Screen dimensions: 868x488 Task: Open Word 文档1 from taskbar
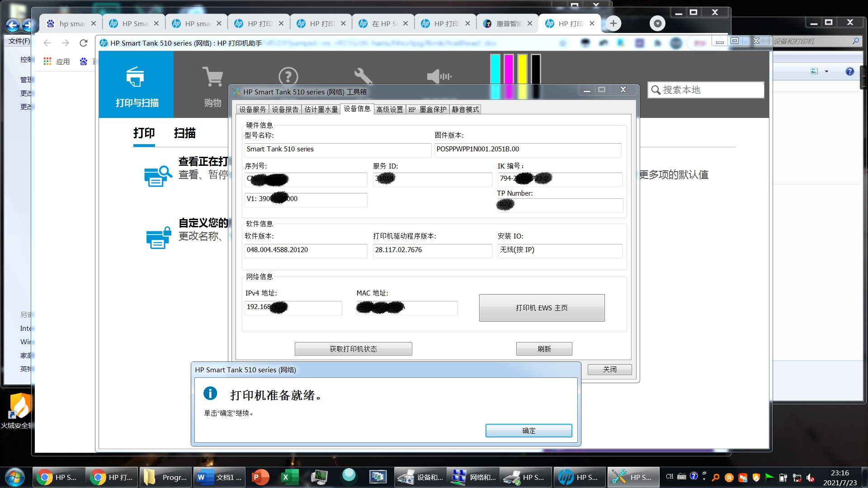(x=220, y=477)
